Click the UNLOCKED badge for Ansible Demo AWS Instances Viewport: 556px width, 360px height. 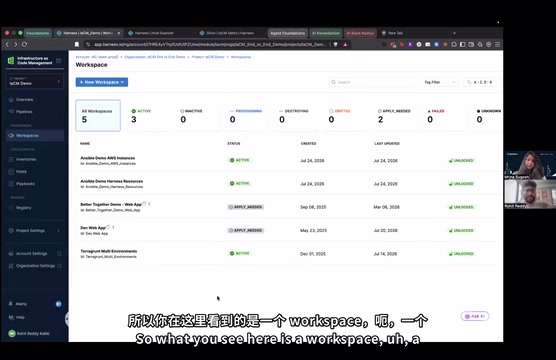tap(461, 161)
